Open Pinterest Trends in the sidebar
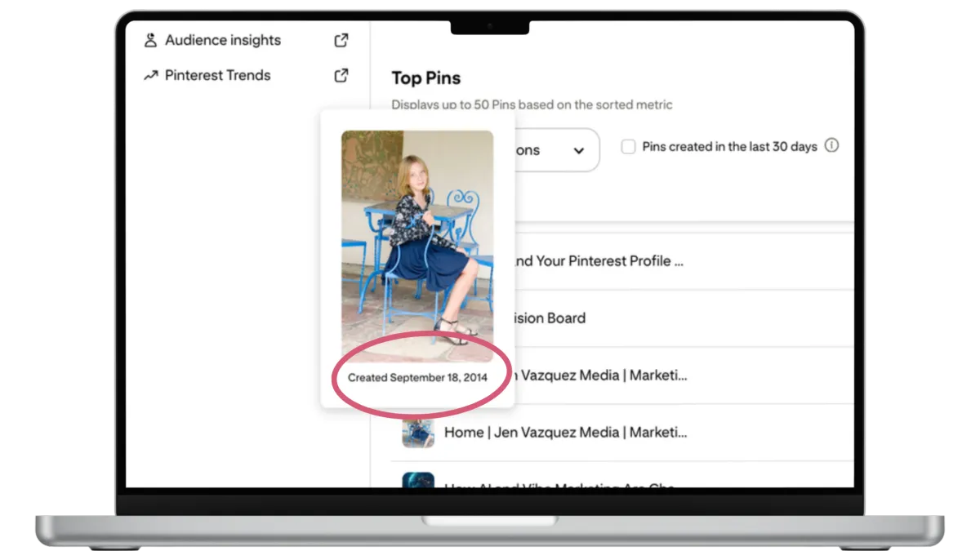 (217, 75)
